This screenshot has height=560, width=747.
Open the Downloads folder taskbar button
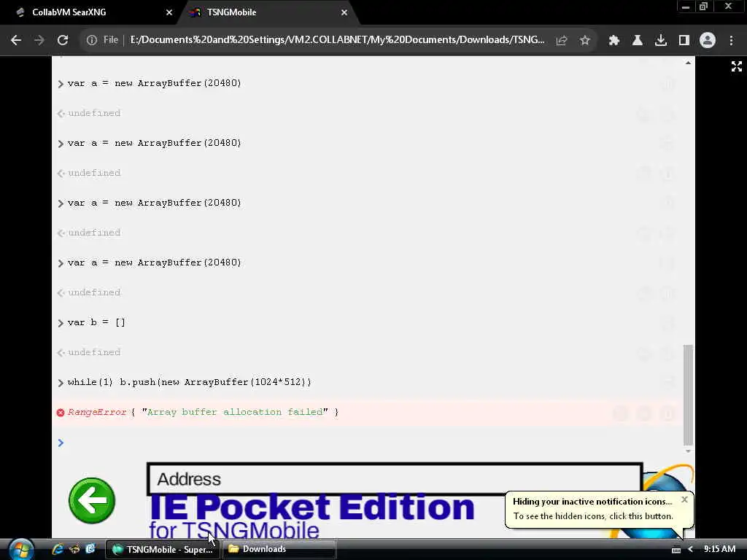(x=279, y=549)
